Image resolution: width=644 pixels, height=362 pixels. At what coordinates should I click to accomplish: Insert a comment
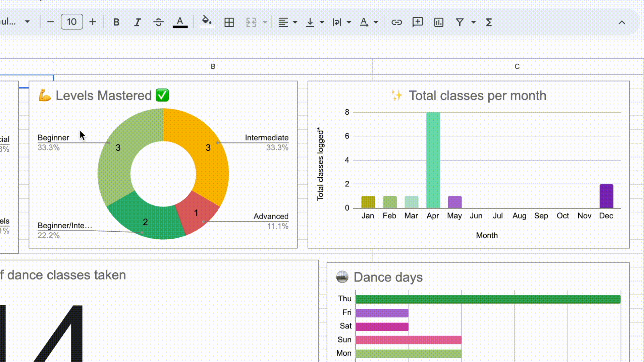(x=418, y=22)
